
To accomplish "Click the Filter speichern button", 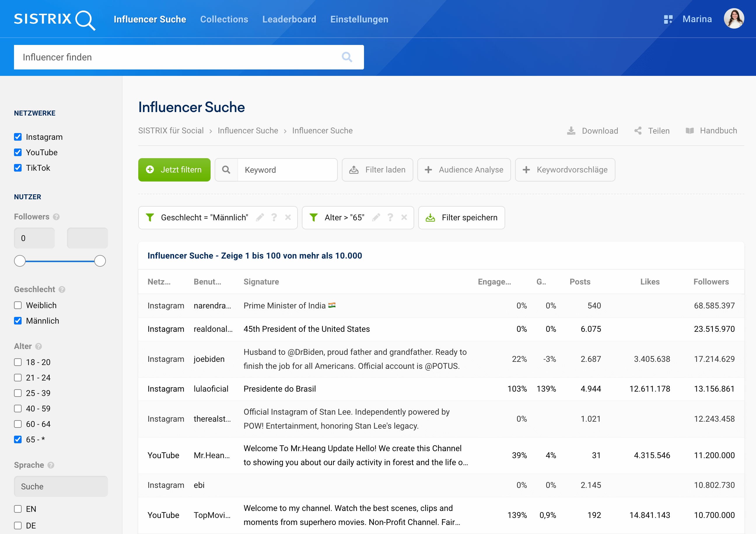I will point(461,217).
